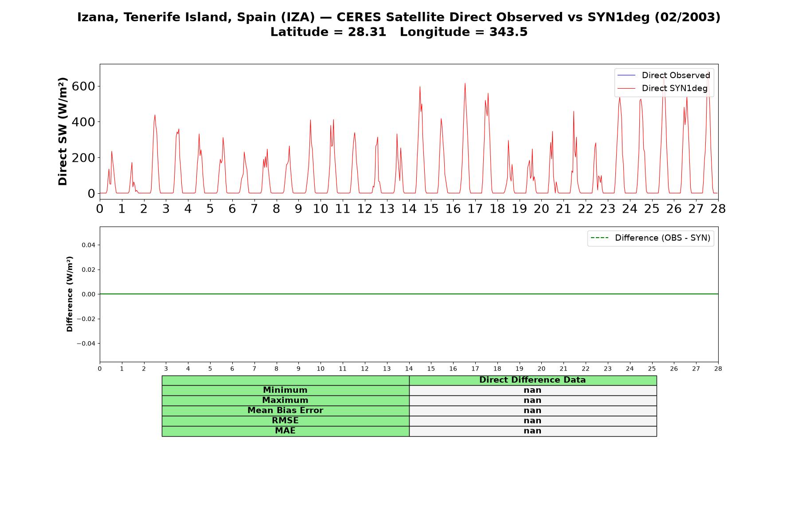
Task: Select the Minimum row label in the table
Action: click(285, 390)
